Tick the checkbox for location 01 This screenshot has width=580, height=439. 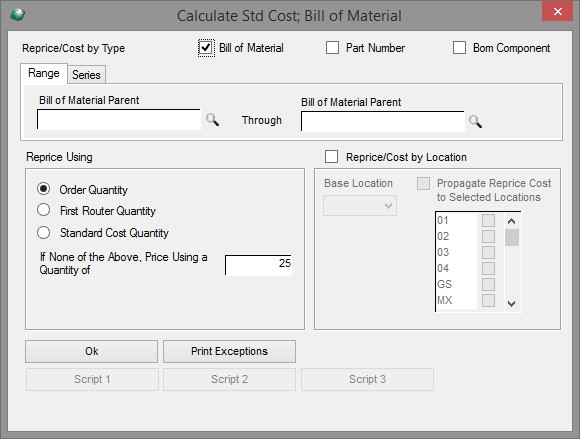point(488,220)
